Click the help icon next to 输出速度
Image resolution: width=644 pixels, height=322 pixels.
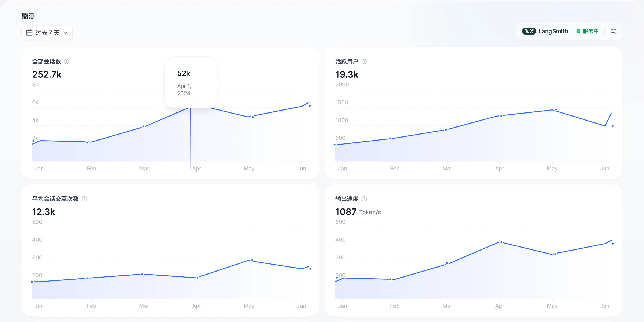coord(364,199)
